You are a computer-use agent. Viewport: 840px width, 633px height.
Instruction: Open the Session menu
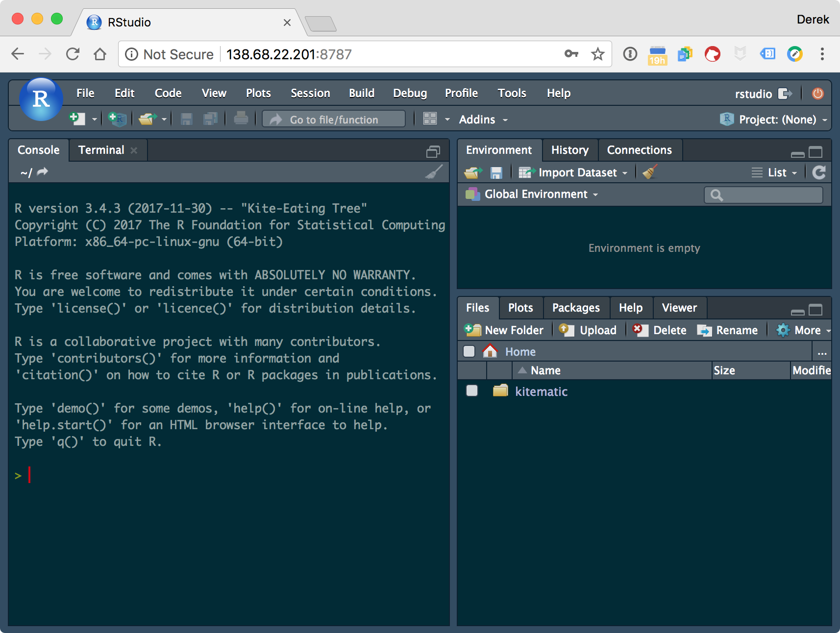click(x=310, y=93)
